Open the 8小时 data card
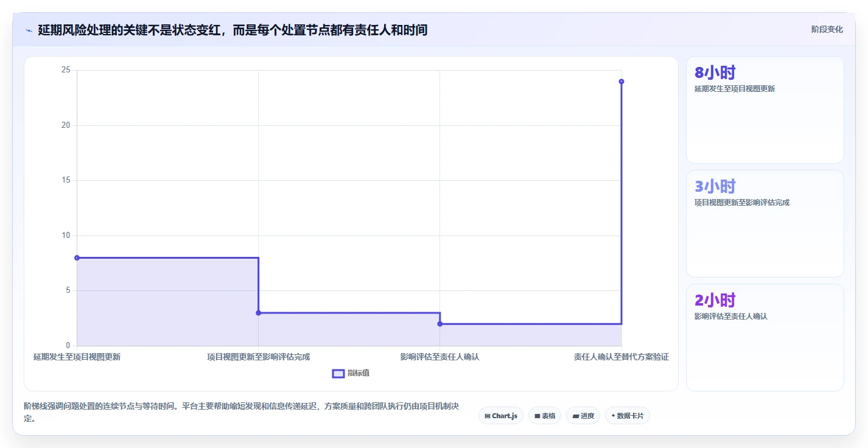This screenshot has height=448, width=868. (x=765, y=110)
